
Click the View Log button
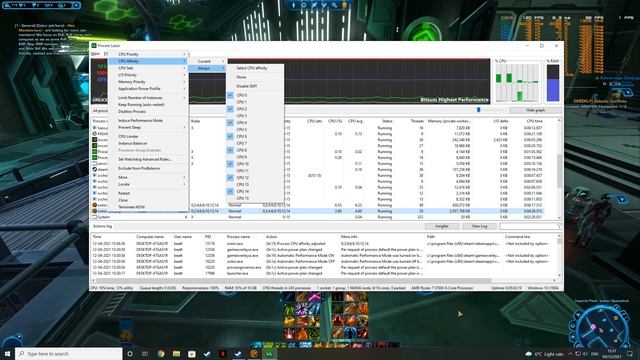[x=480, y=226]
